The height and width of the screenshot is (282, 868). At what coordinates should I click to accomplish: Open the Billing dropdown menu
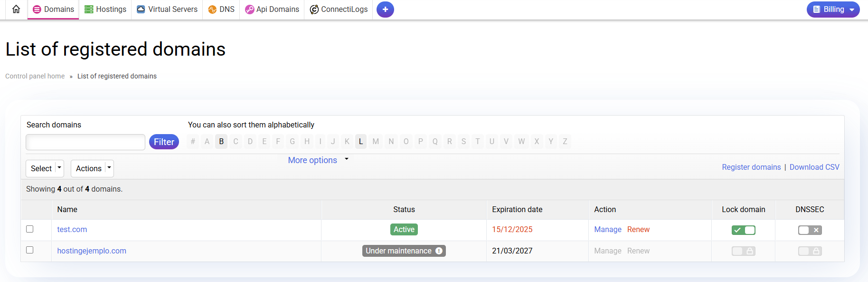[833, 10]
